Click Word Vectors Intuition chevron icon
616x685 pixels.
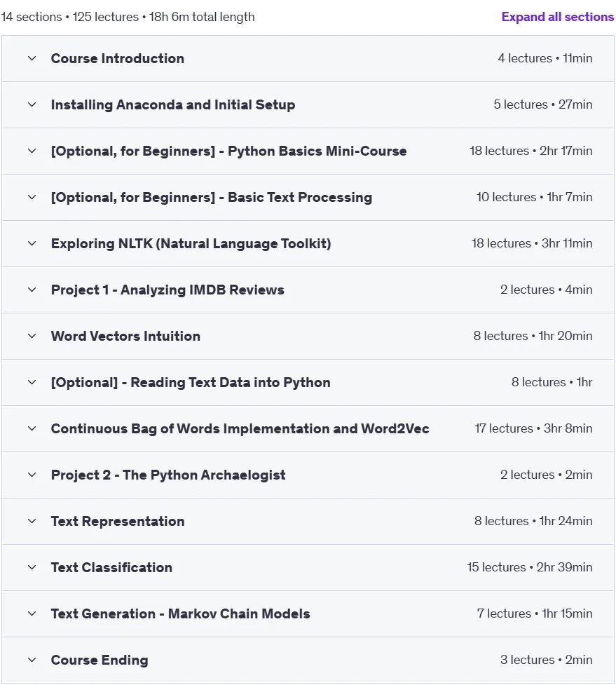tap(32, 337)
